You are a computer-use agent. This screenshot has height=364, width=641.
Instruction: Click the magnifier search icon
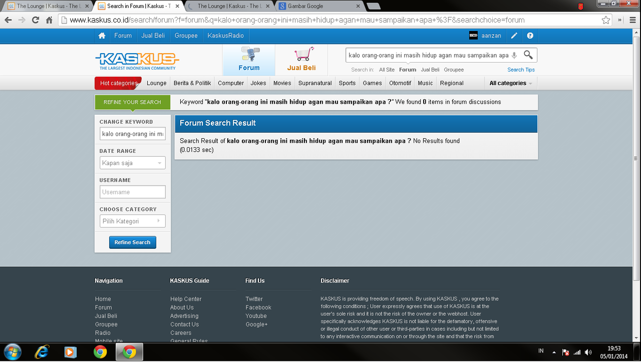tap(528, 55)
